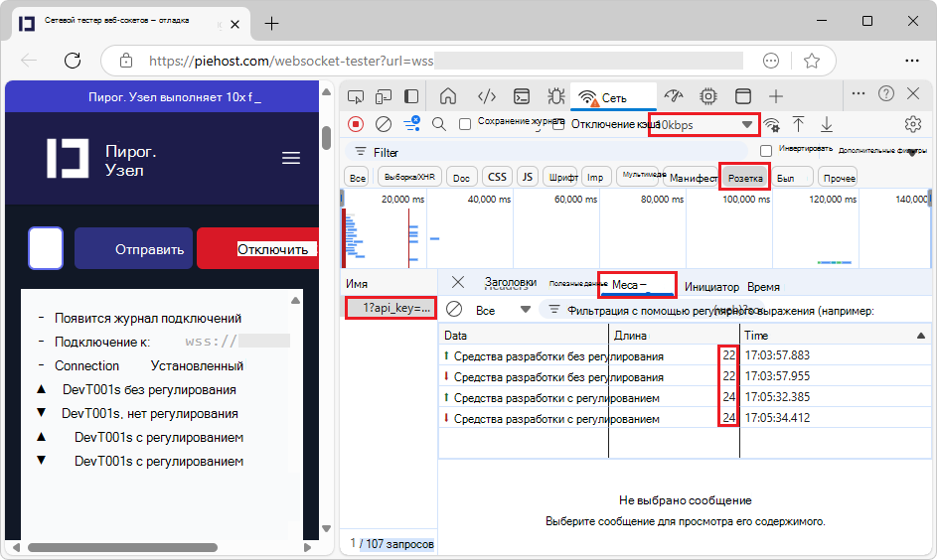Select the Все request type filter
The width and height of the screenshot is (937, 560).
click(x=358, y=178)
